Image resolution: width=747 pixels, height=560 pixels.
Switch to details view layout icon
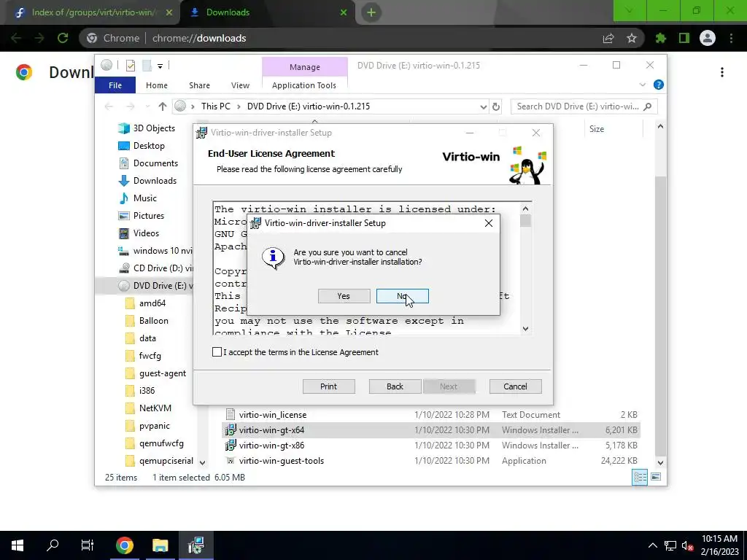pyautogui.click(x=640, y=477)
